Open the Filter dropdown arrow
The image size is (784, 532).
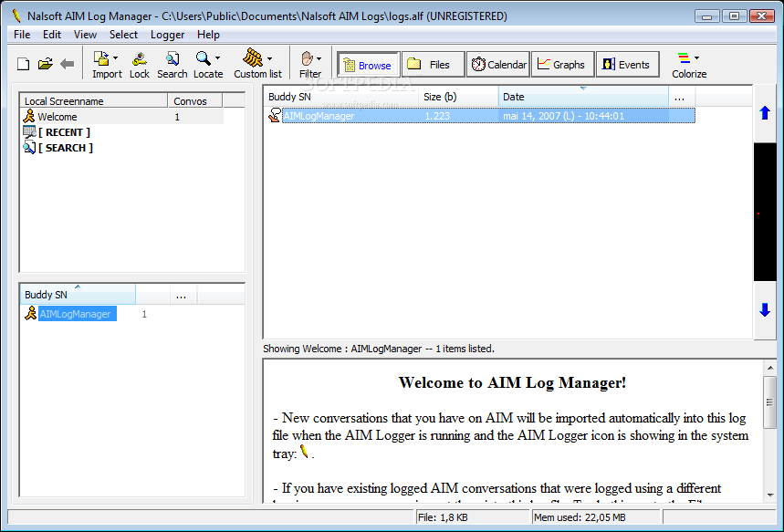[319, 58]
